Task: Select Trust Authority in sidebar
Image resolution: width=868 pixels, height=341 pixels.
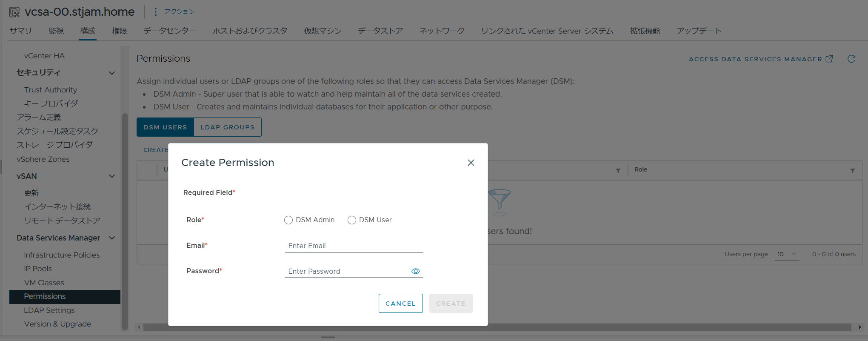Action: (51, 90)
